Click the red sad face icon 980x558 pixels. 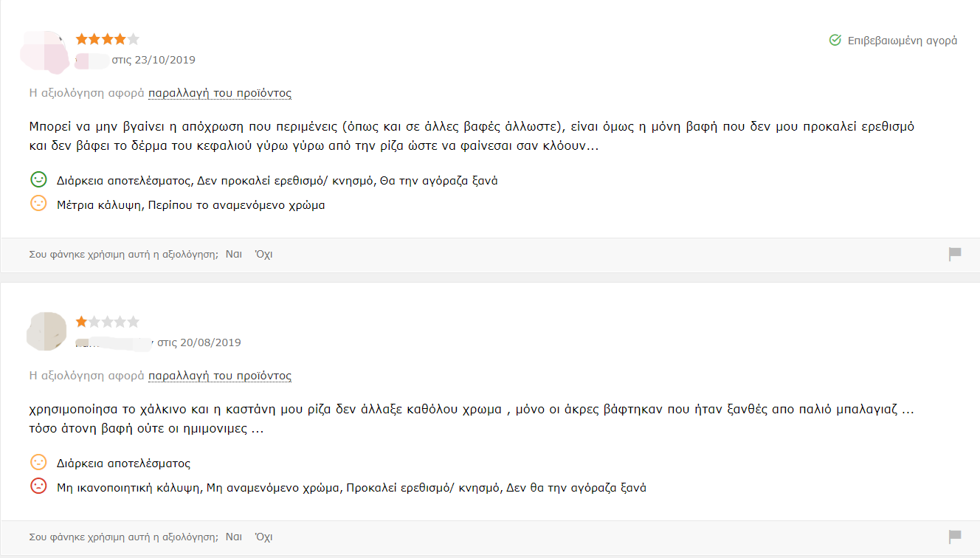(x=38, y=486)
